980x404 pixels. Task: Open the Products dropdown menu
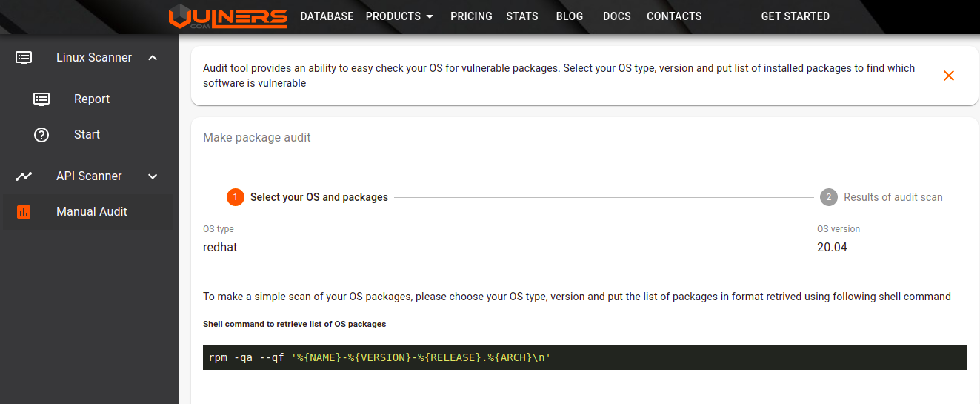click(x=399, y=16)
